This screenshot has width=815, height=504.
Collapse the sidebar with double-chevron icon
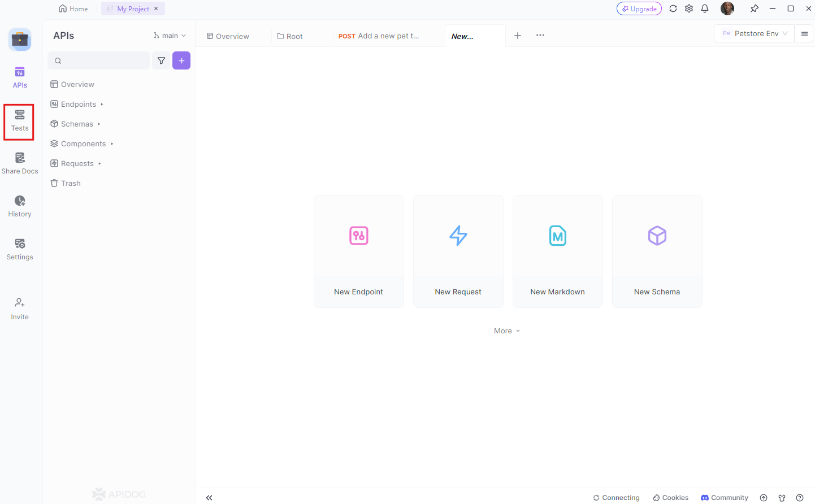click(x=209, y=498)
